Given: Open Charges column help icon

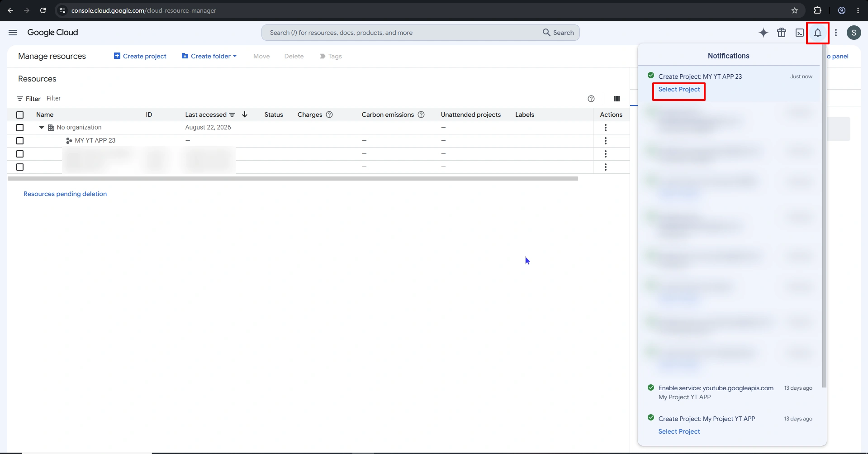Looking at the screenshot, I should coord(329,115).
